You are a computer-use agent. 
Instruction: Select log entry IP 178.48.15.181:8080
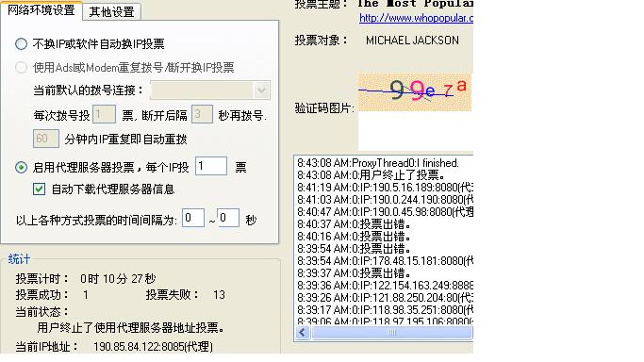click(x=385, y=261)
